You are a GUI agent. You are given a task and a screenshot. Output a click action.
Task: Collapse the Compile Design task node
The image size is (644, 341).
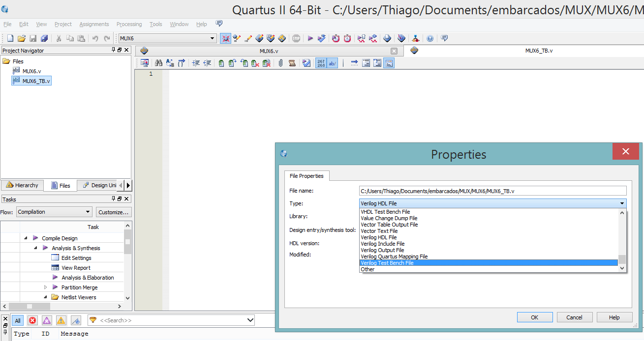click(x=26, y=238)
